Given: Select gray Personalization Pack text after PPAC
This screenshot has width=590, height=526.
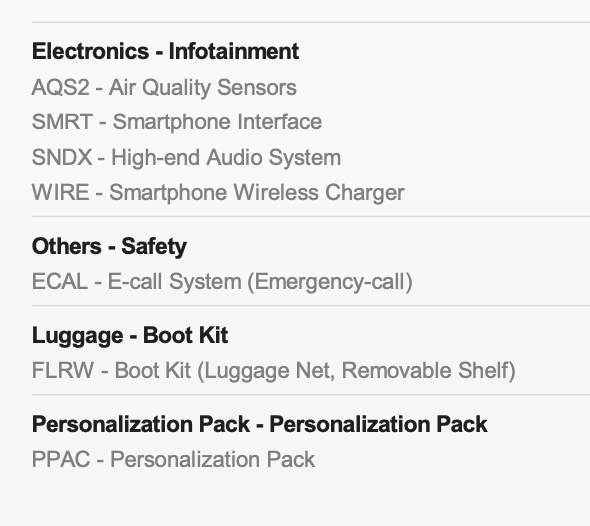Looking at the screenshot, I should [x=213, y=459].
